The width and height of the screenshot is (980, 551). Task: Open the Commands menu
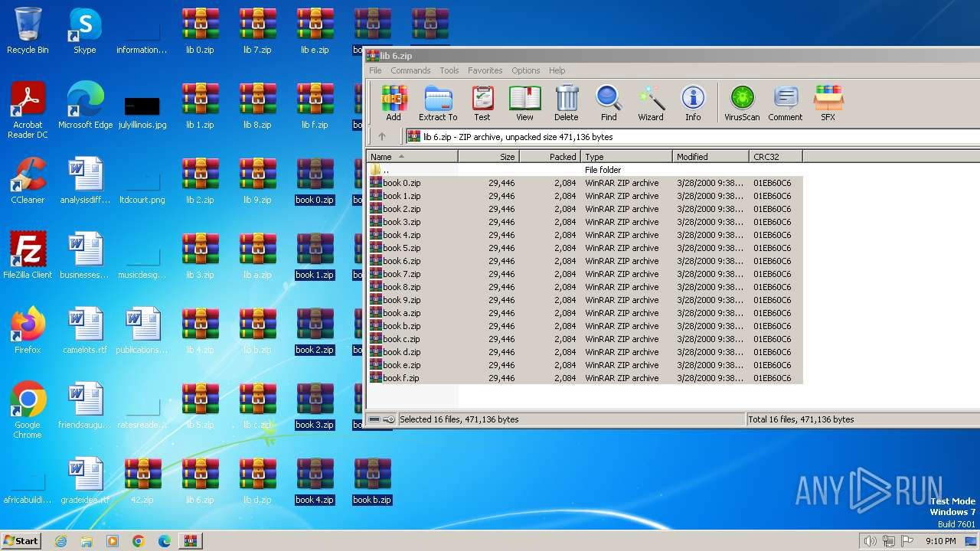coord(410,70)
